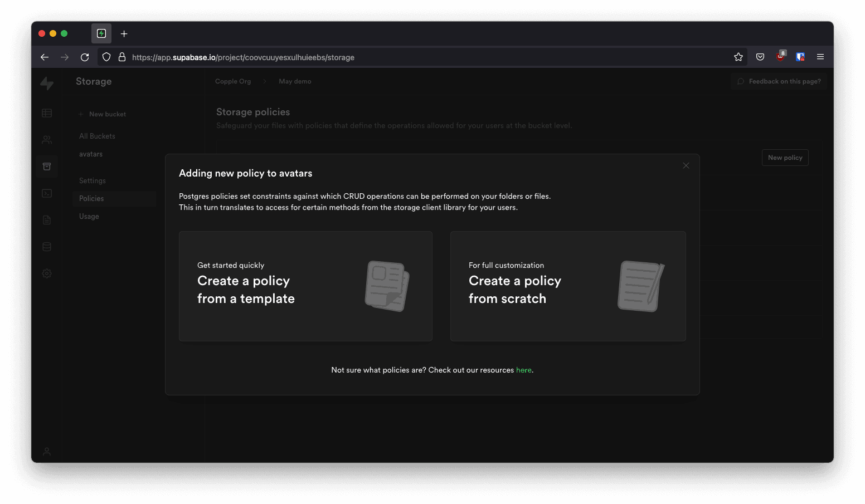The image size is (865, 504).
Task: Click the account profile icon in sidebar
Action: click(47, 452)
